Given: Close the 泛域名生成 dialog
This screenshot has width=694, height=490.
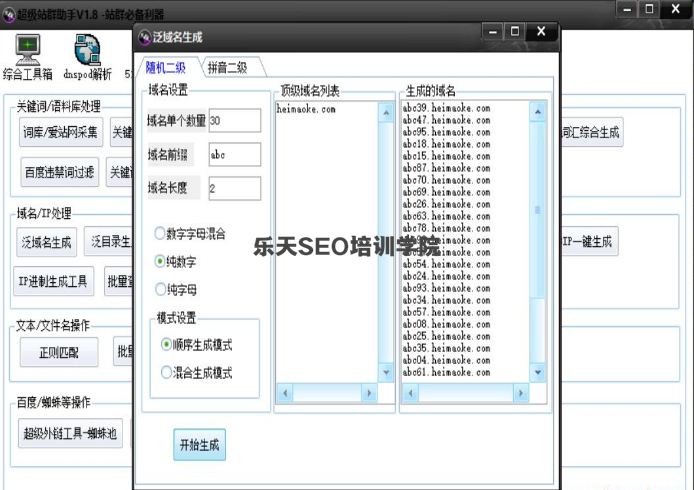Looking at the screenshot, I should [541, 31].
